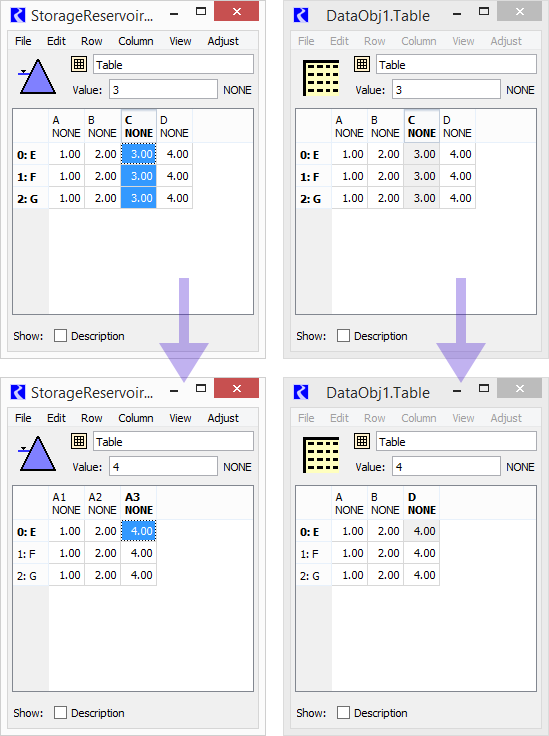The width and height of the screenshot is (549, 736).
Task: Open the View menu in bottom-left window
Action: (x=180, y=418)
